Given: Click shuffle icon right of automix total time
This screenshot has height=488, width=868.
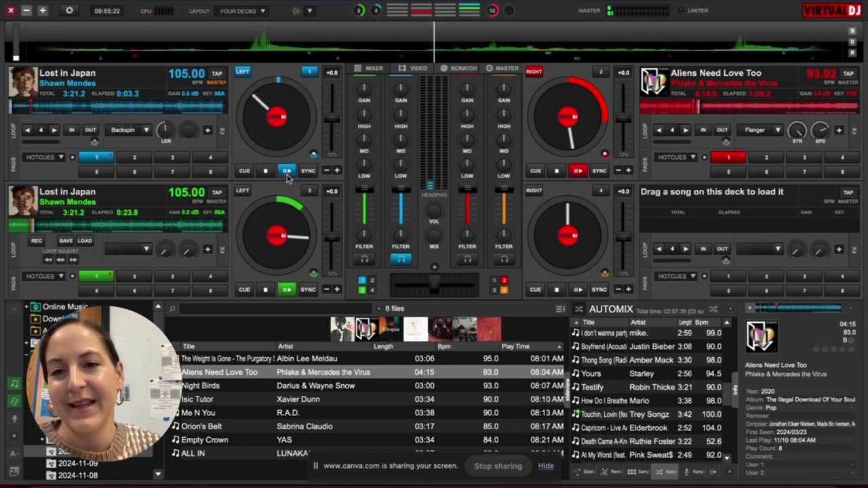Looking at the screenshot, I should (713, 310).
